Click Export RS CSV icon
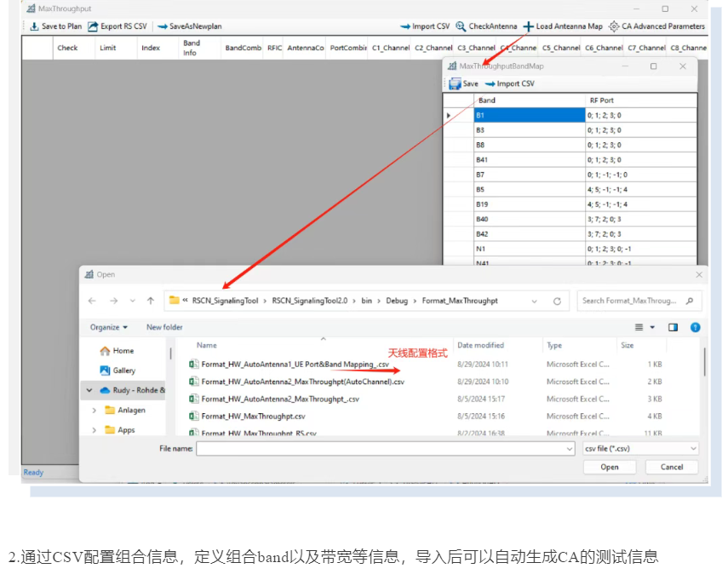 pos(93,26)
